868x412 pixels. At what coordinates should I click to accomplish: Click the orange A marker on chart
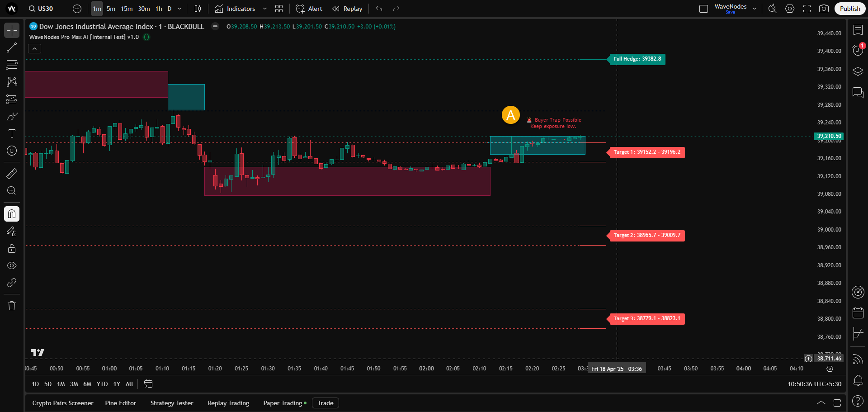510,115
